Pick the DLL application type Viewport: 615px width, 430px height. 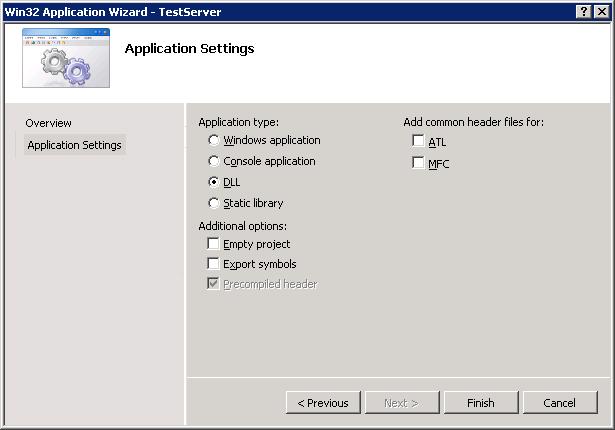(214, 182)
